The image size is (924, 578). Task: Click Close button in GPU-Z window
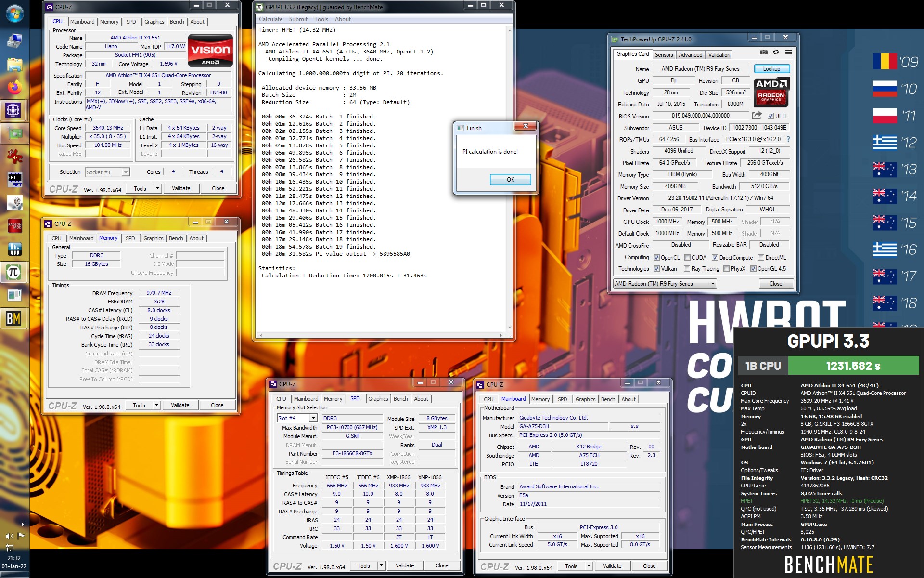pos(776,284)
